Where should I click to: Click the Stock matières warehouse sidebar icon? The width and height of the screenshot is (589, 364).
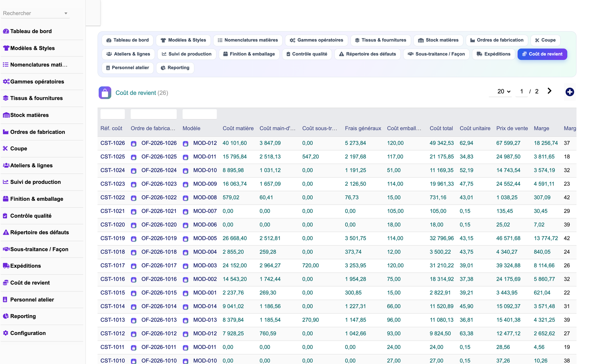tap(6, 115)
